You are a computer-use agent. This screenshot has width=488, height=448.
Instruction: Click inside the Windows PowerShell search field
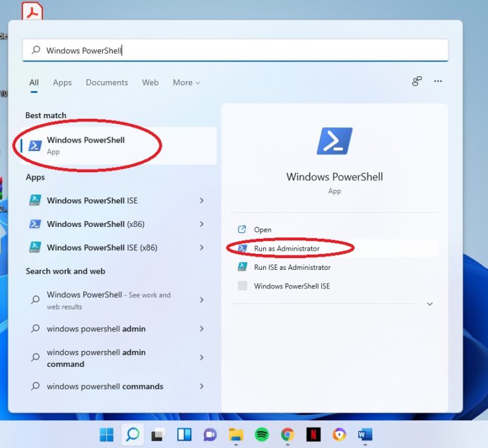pos(235,50)
